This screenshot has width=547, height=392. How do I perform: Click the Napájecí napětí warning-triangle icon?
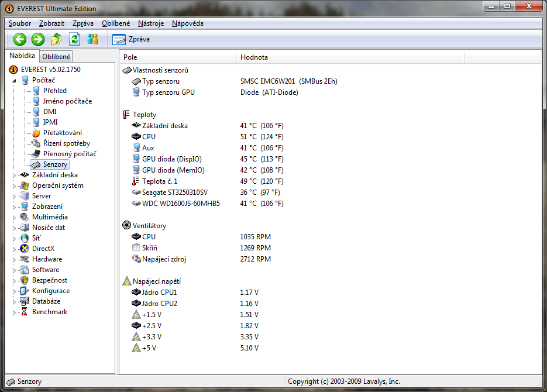click(x=126, y=281)
